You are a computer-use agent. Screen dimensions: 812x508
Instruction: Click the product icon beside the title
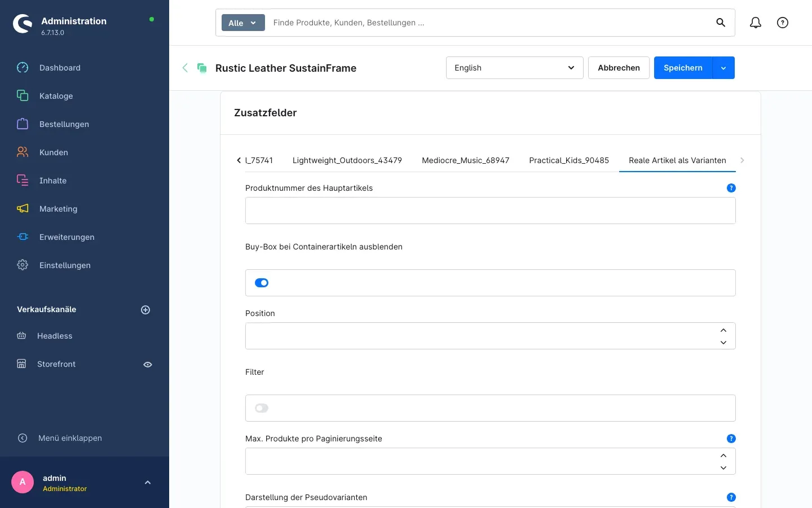point(202,68)
